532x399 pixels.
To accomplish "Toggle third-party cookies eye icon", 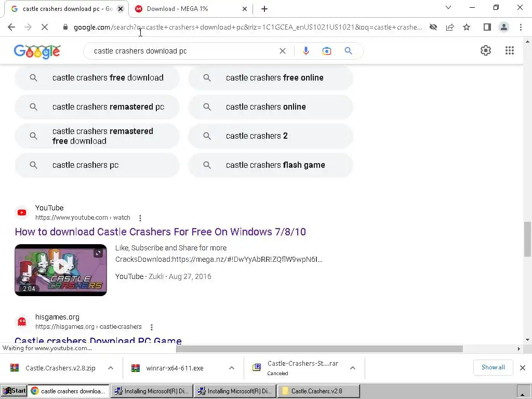I will 433,27.
